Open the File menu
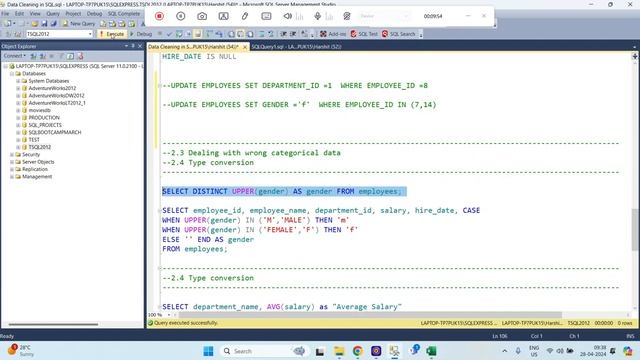 point(5,13)
